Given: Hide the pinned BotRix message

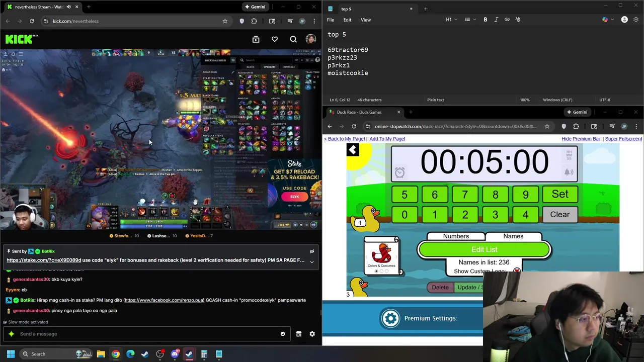Looking at the screenshot, I should pyautogui.click(x=312, y=251).
